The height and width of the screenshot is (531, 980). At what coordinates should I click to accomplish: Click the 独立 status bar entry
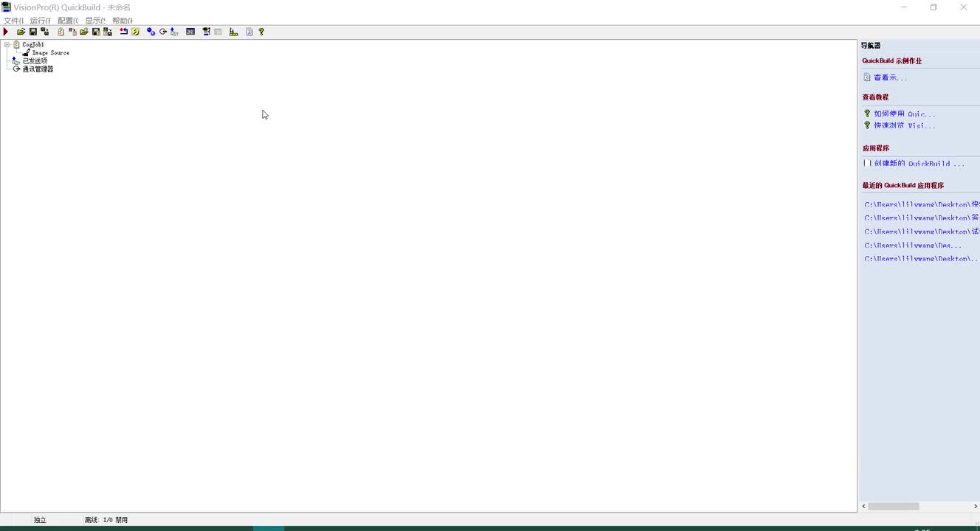40,520
